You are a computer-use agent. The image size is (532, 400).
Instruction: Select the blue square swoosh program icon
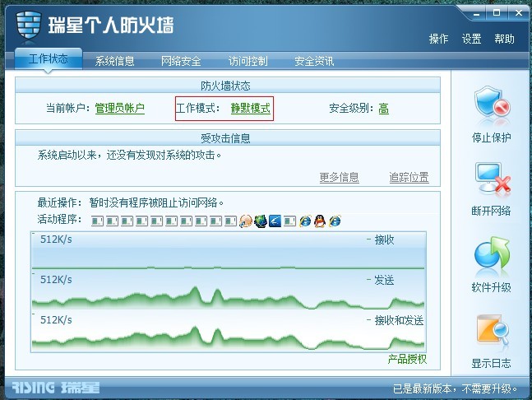pyautogui.click(x=275, y=221)
